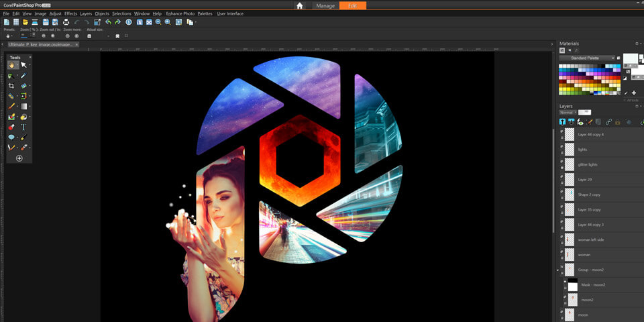Select the yellow Dodge brush tool
This screenshot has height=322, width=644.
point(24,117)
